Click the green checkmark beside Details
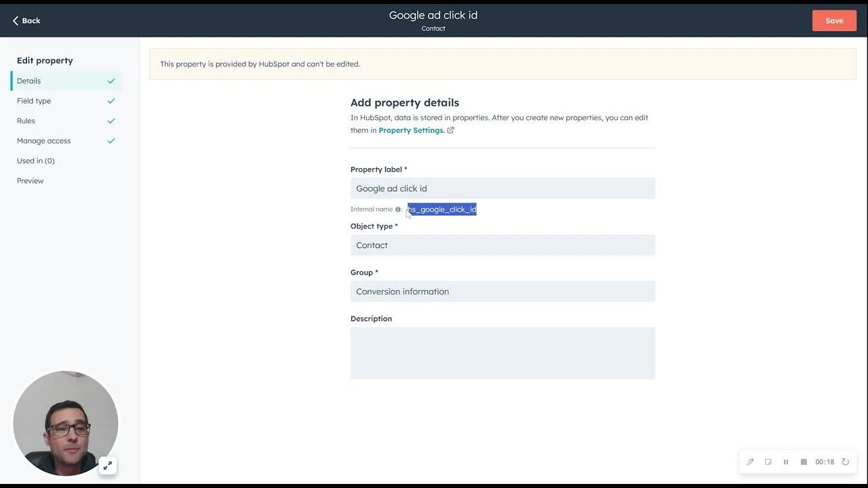 point(111,81)
